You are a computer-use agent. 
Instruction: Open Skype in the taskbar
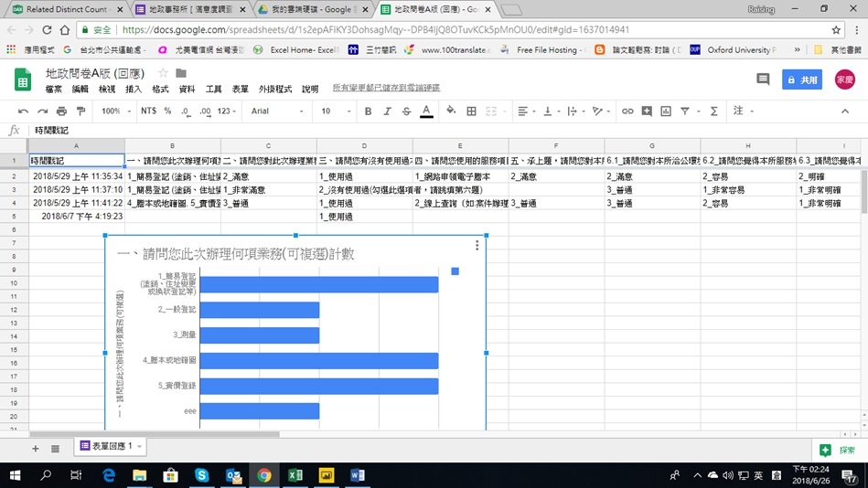click(x=201, y=475)
